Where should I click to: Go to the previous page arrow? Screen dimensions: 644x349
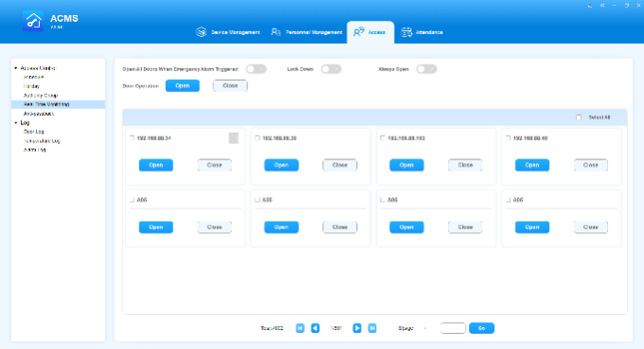coord(315,328)
